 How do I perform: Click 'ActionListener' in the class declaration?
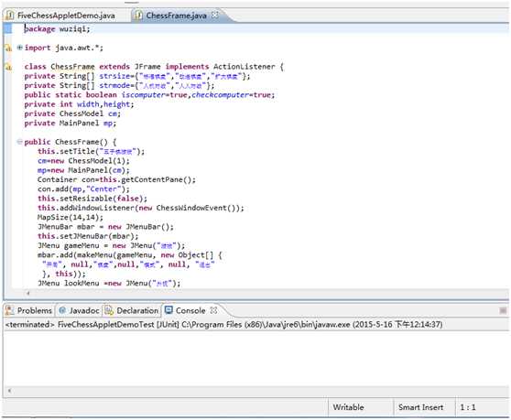click(x=245, y=67)
